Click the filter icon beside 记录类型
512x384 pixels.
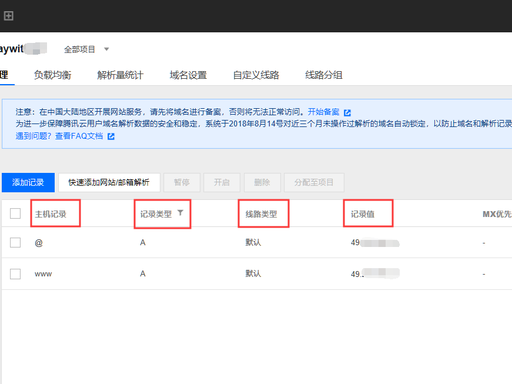(180, 213)
